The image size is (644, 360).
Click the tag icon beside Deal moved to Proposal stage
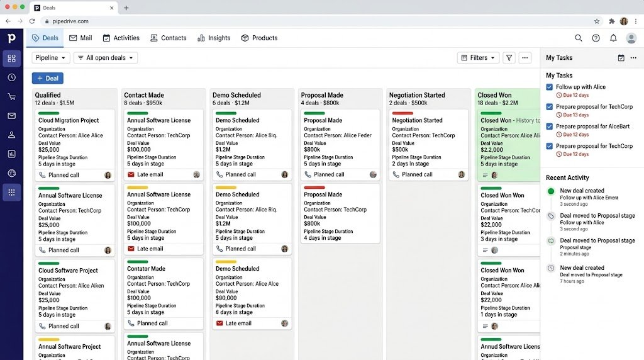tap(551, 216)
